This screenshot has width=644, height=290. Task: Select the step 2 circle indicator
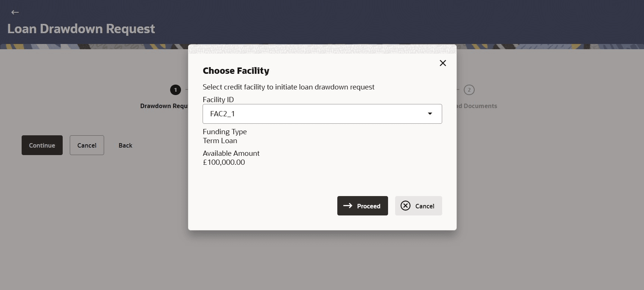tap(469, 90)
